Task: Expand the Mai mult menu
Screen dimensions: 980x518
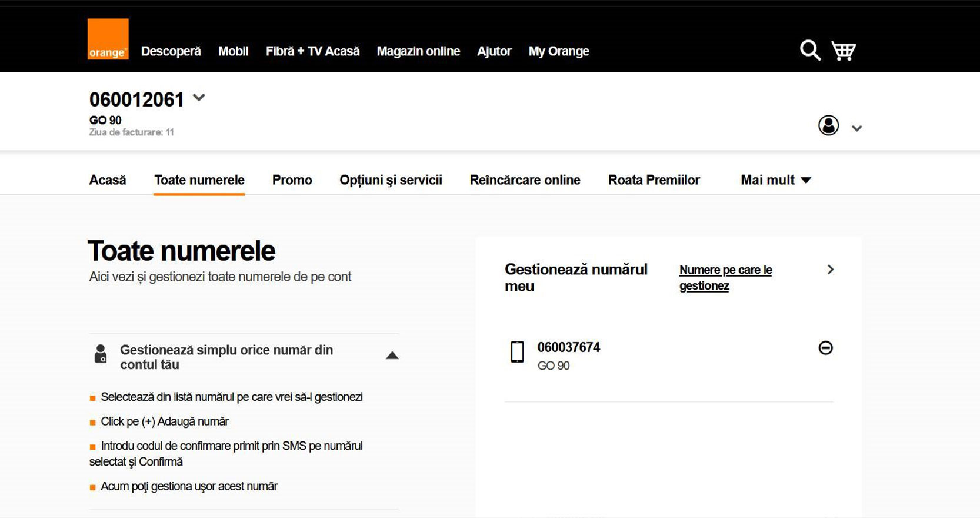Action: (775, 180)
